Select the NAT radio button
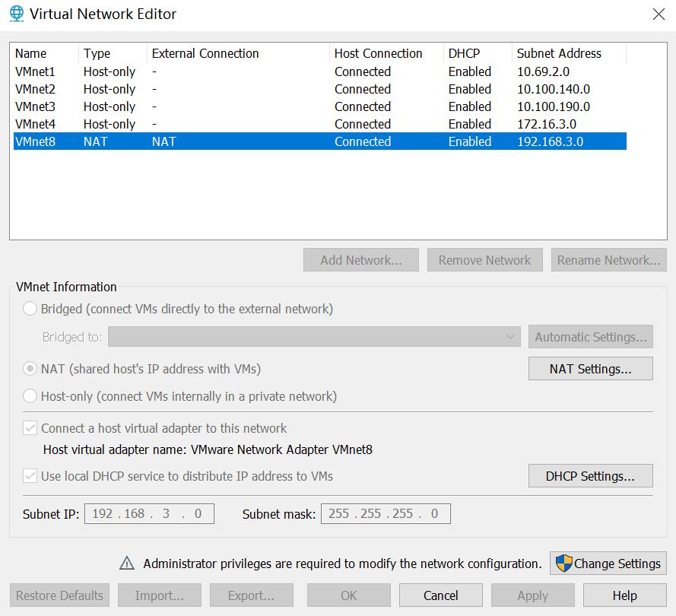Image resolution: width=676 pixels, height=616 pixels. tap(30, 369)
